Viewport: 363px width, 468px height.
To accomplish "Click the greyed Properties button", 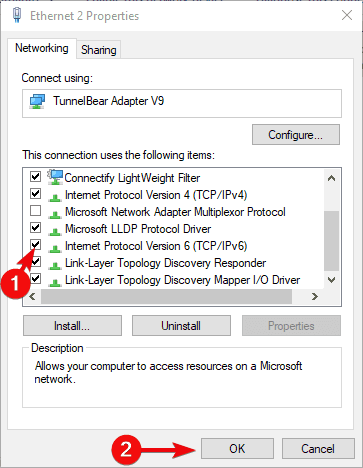I will [291, 326].
